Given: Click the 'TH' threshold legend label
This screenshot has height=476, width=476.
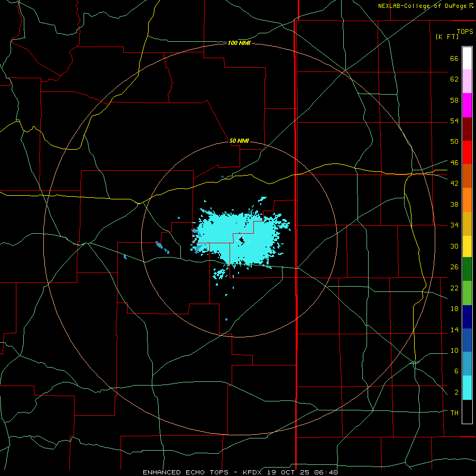Looking at the screenshot, I should point(454,413).
